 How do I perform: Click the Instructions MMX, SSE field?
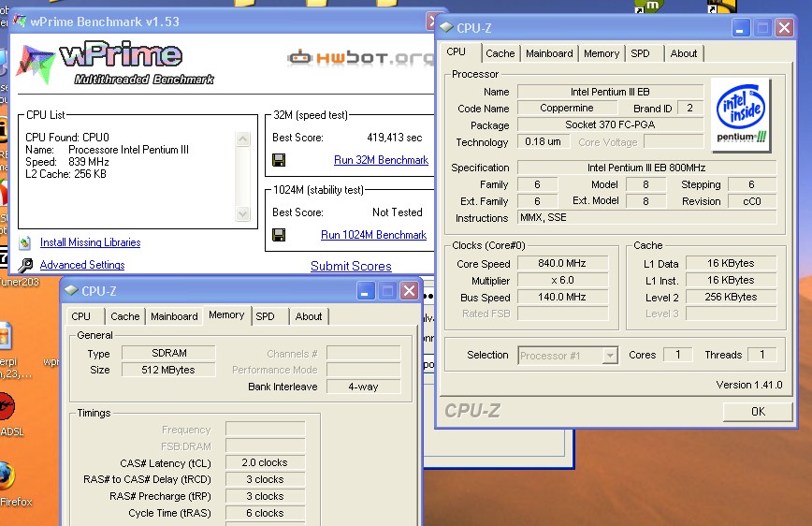tap(646, 218)
